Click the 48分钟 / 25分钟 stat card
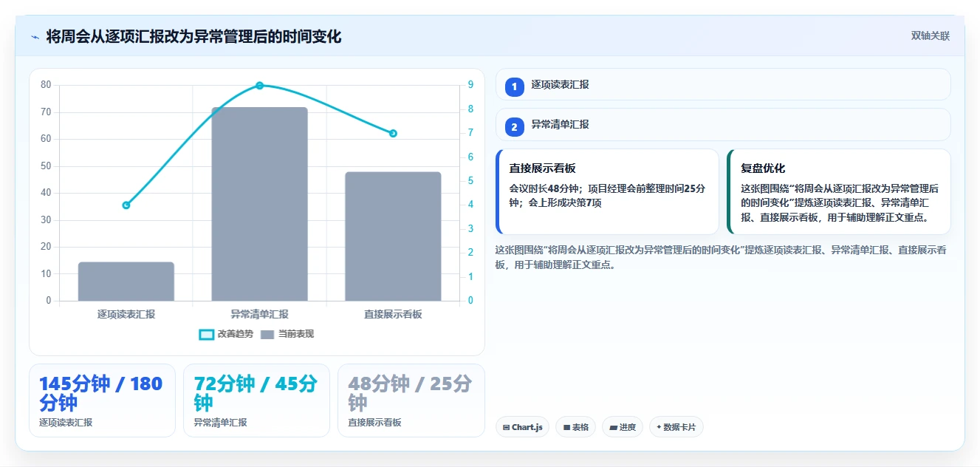 tap(411, 400)
